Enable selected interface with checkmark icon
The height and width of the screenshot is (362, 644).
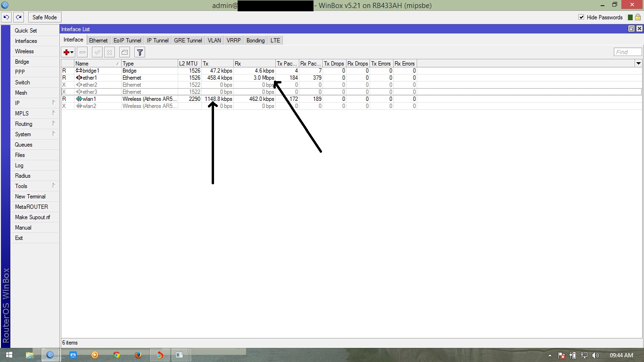(97, 52)
